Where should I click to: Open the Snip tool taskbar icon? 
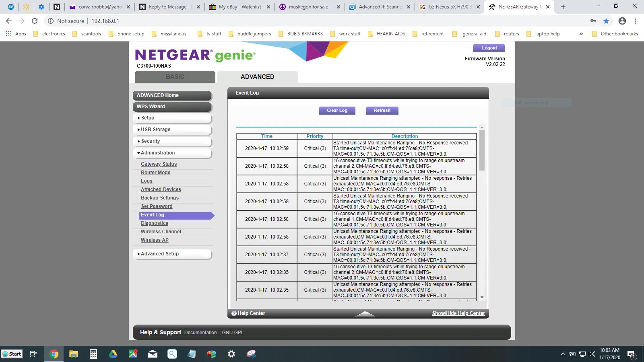251,354
